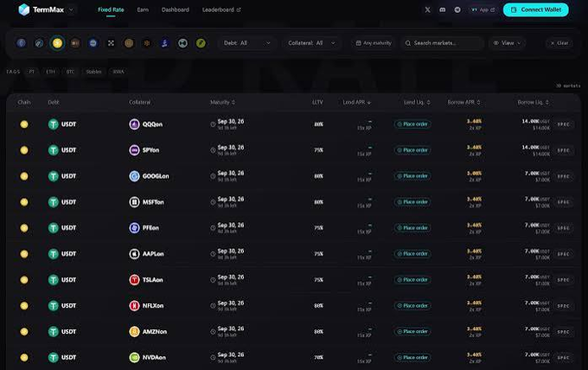Click the PFEon collateral token icon
This screenshot has height=370, width=588.
point(134,227)
